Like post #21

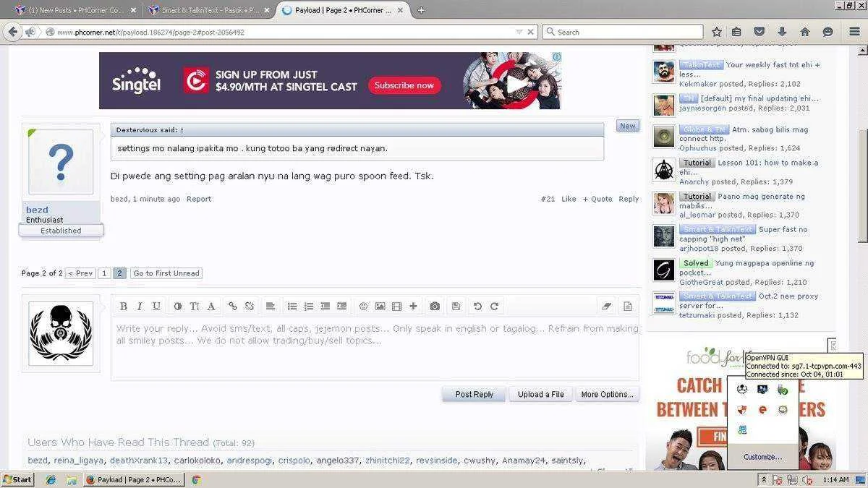569,199
